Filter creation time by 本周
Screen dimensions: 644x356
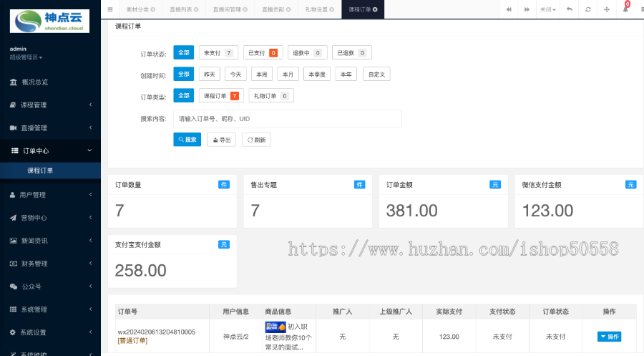click(262, 74)
